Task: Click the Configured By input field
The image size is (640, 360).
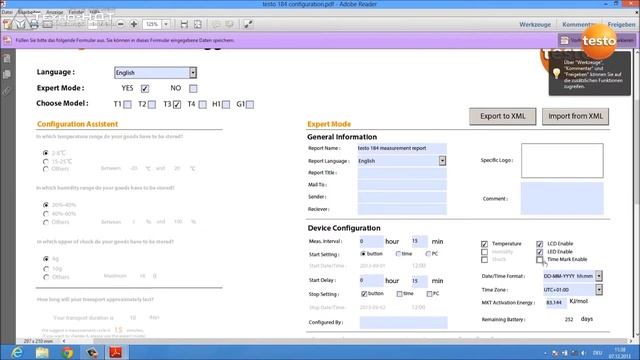Action: coord(403,322)
